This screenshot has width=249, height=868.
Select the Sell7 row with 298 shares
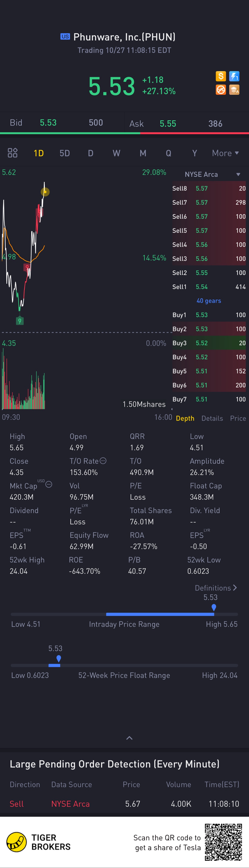click(x=209, y=202)
